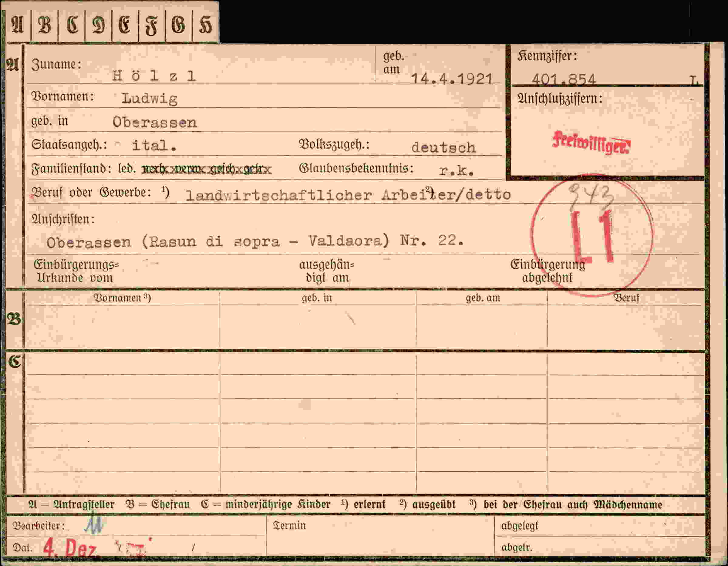Image resolution: width=728 pixels, height=566 pixels.
Task: Click section B "Beruf" column header
Action: pos(627,298)
